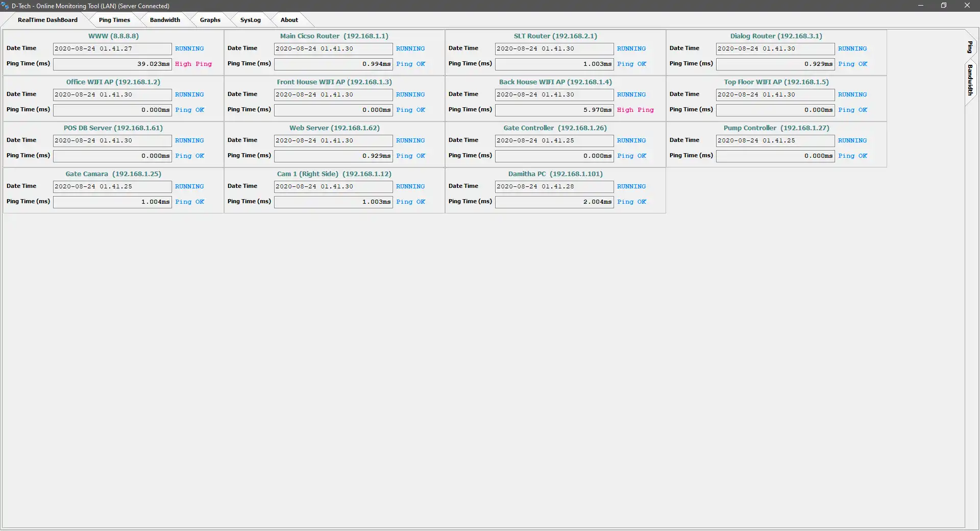Click Gate Camara (192.168.1.25) heading
Screen dimensions: 980x531
pyautogui.click(x=113, y=174)
